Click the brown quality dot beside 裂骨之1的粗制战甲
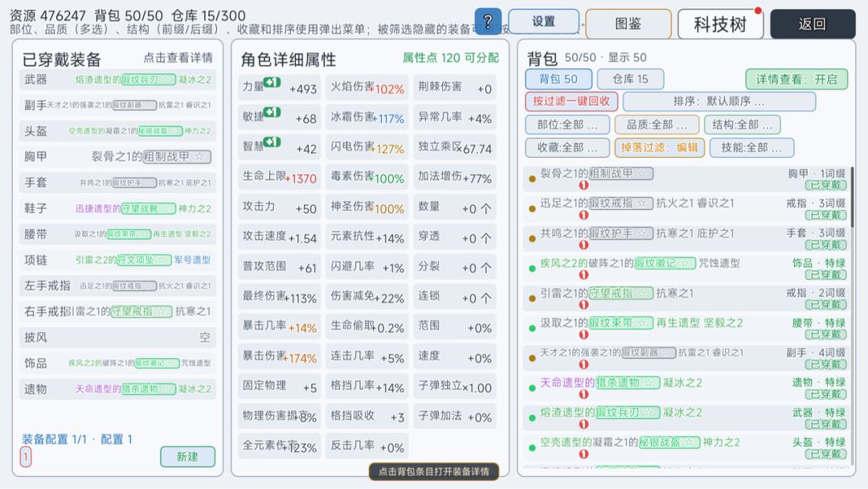 [x=532, y=179]
